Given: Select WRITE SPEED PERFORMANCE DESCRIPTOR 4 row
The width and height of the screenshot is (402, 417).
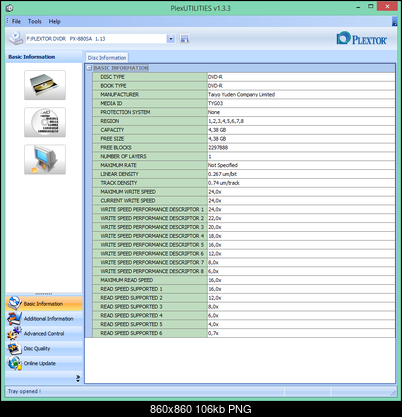Looking at the screenshot, I should tap(244, 236).
